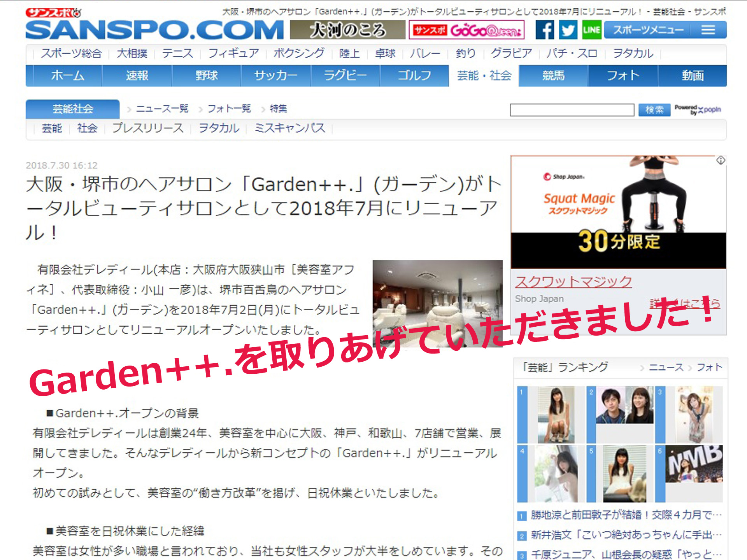747x560 pixels.
Task: Open the Squat Magic ad image
Action: click(x=618, y=212)
